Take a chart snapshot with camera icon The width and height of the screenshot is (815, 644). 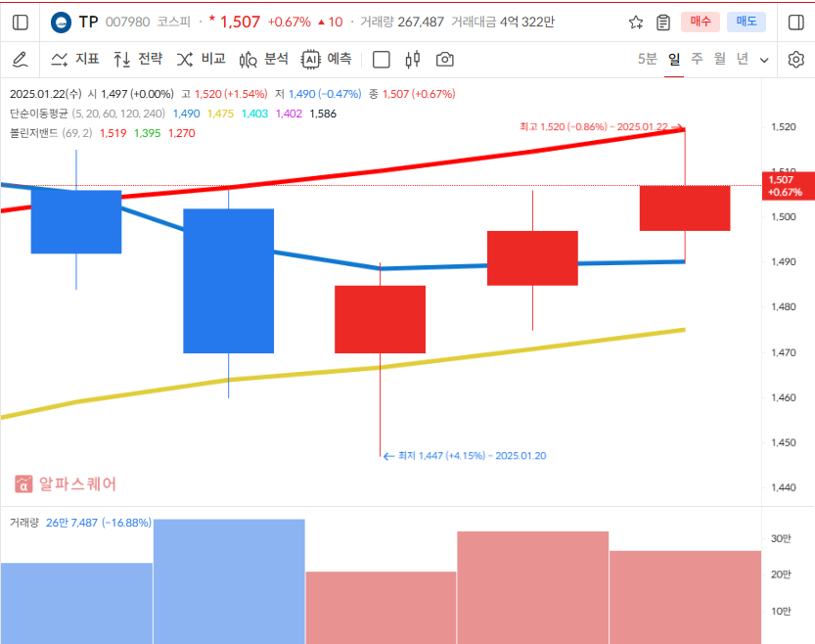[x=444, y=60]
